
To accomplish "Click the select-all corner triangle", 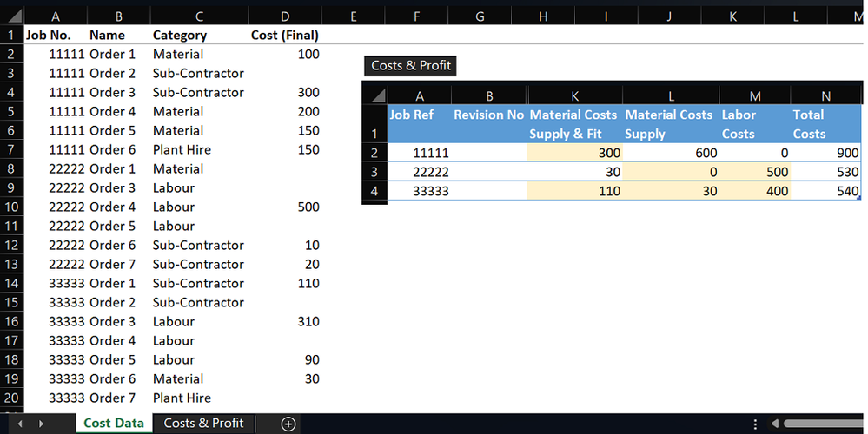I will pos(11,16).
